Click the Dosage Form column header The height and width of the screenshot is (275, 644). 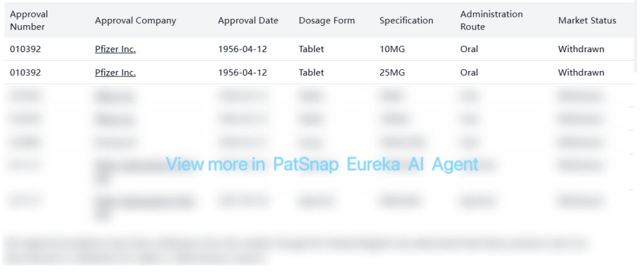coord(326,20)
